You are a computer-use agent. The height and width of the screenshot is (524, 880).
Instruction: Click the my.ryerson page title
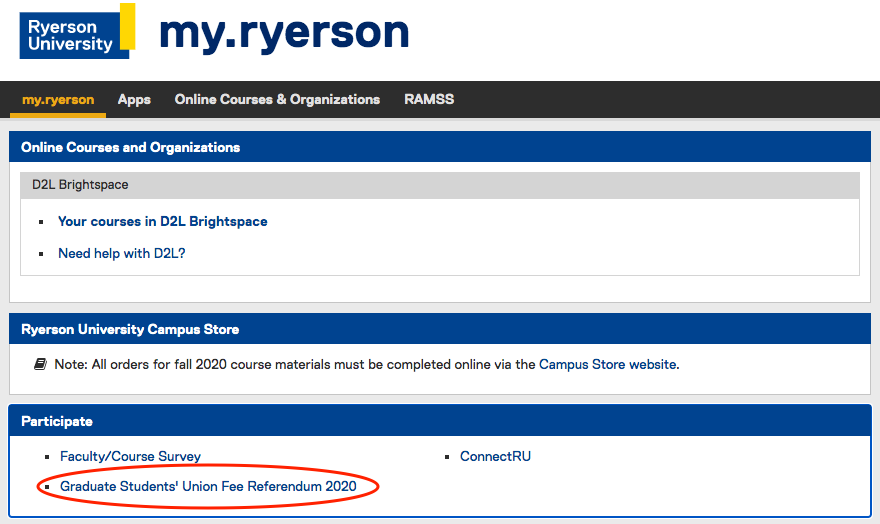(x=285, y=34)
